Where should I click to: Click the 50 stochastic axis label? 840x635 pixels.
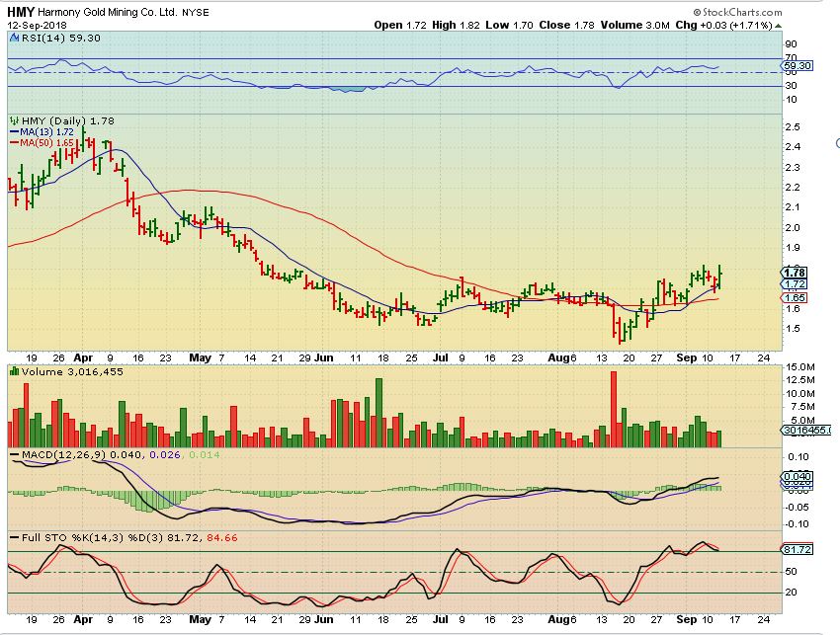[791, 571]
